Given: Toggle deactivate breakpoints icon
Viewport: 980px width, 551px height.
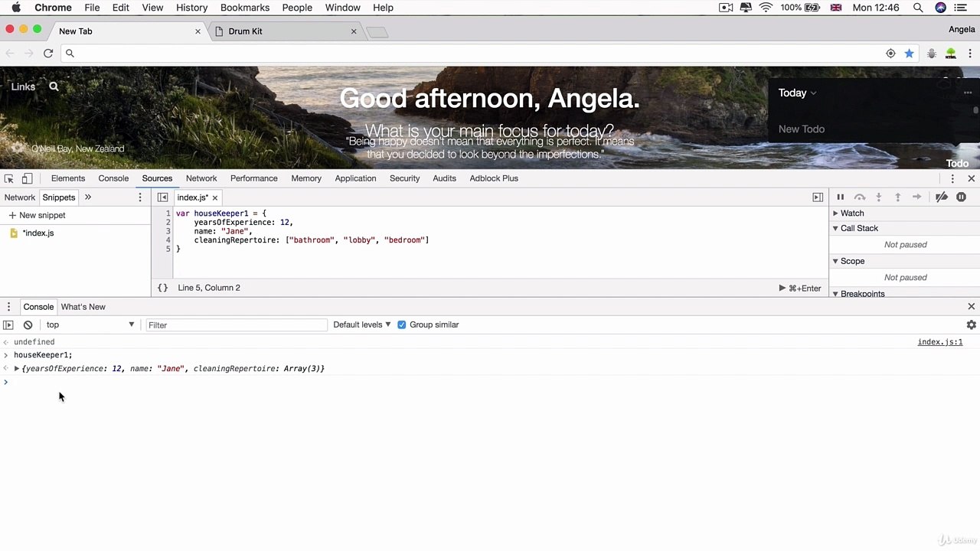Looking at the screenshot, I should [x=942, y=197].
